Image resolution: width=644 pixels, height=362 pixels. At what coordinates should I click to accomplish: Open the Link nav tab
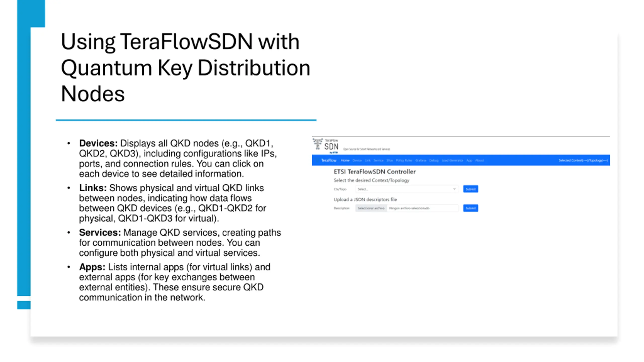pos(368,160)
